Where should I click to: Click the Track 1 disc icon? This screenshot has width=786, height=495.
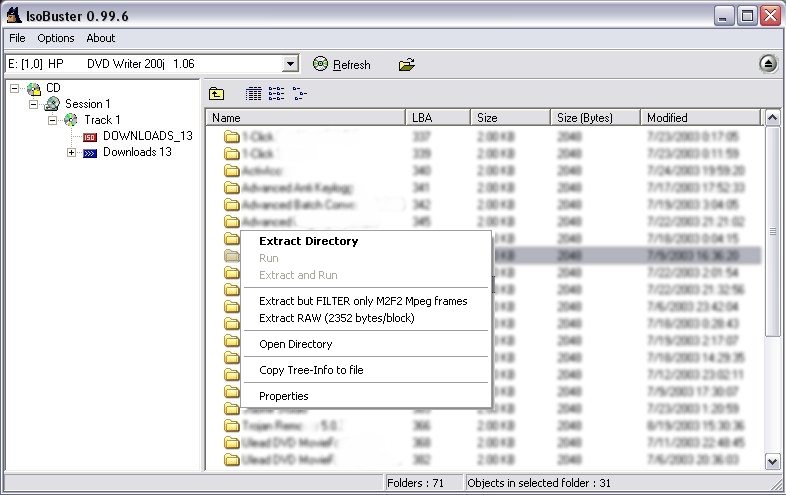click(71, 120)
